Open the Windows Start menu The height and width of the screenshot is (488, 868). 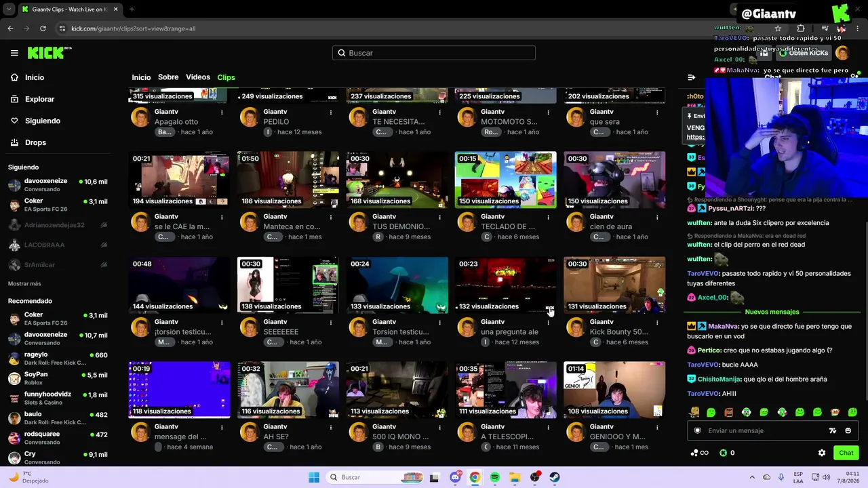[314, 477]
